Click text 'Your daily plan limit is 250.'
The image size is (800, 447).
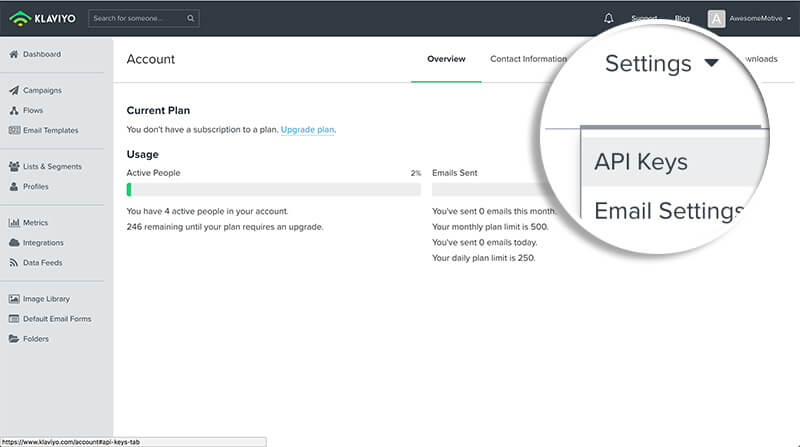[484, 258]
